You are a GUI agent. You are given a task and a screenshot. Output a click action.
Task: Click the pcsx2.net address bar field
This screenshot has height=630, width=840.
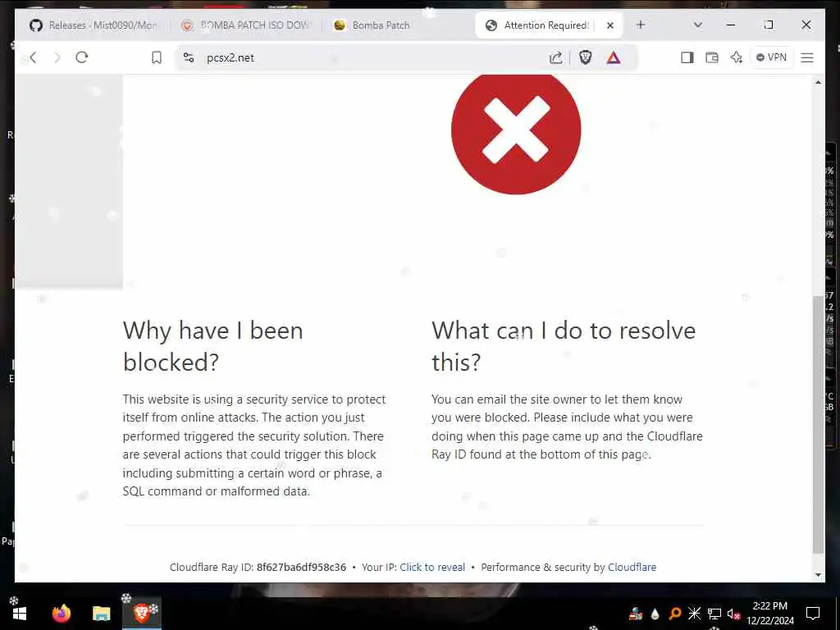tap(370, 57)
